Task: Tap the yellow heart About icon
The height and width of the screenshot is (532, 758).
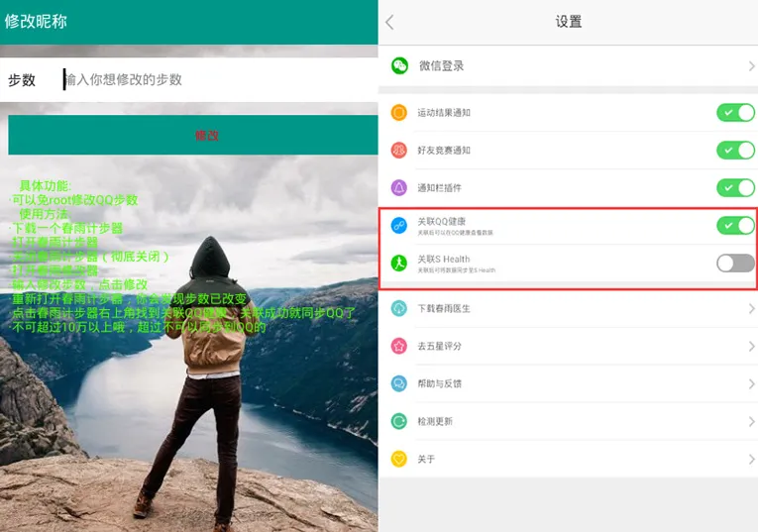Action: [x=399, y=459]
